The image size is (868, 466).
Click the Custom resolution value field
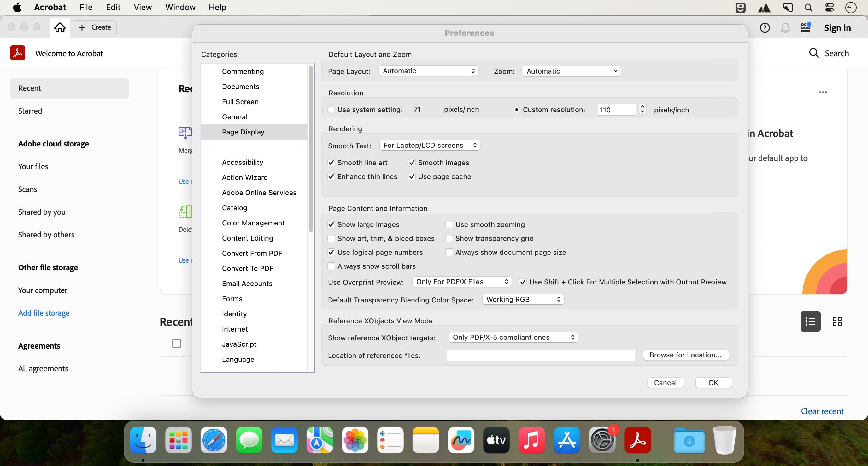pyautogui.click(x=617, y=110)
